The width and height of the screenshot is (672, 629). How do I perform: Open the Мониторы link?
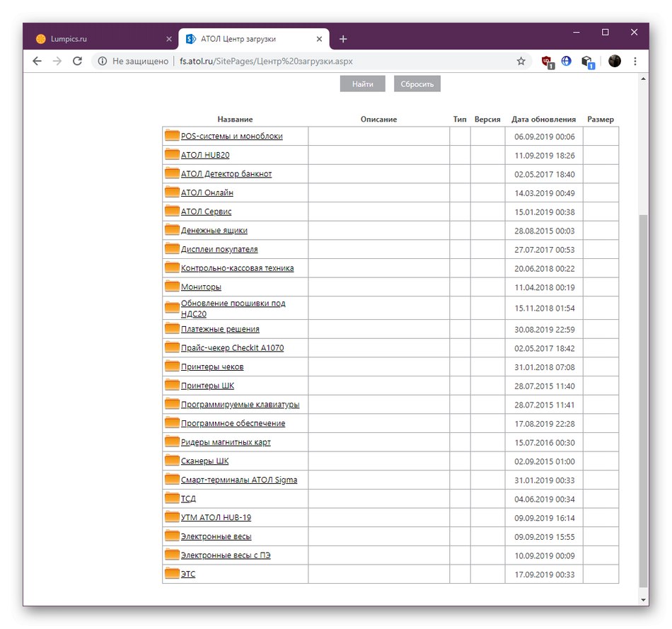[x=201, y=287]
